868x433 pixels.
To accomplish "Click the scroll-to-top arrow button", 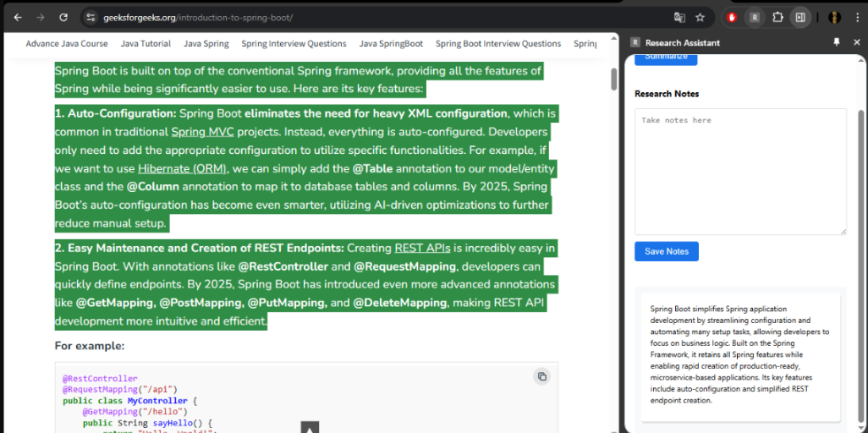I will point(310,427).
